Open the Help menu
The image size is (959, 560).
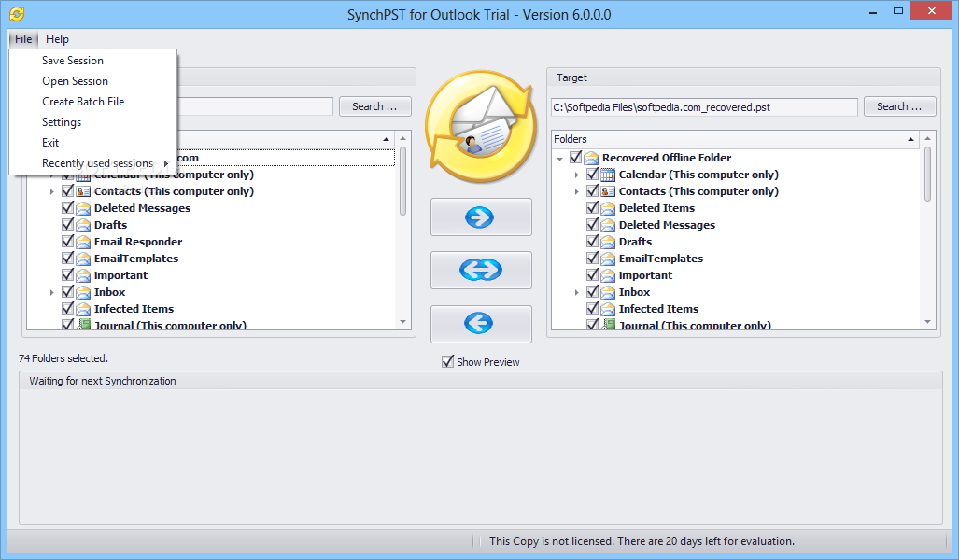57,39
